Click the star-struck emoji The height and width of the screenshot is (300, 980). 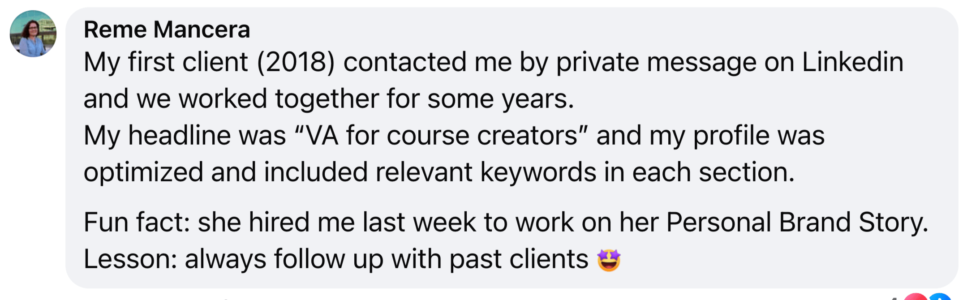(x=609, y=260)
